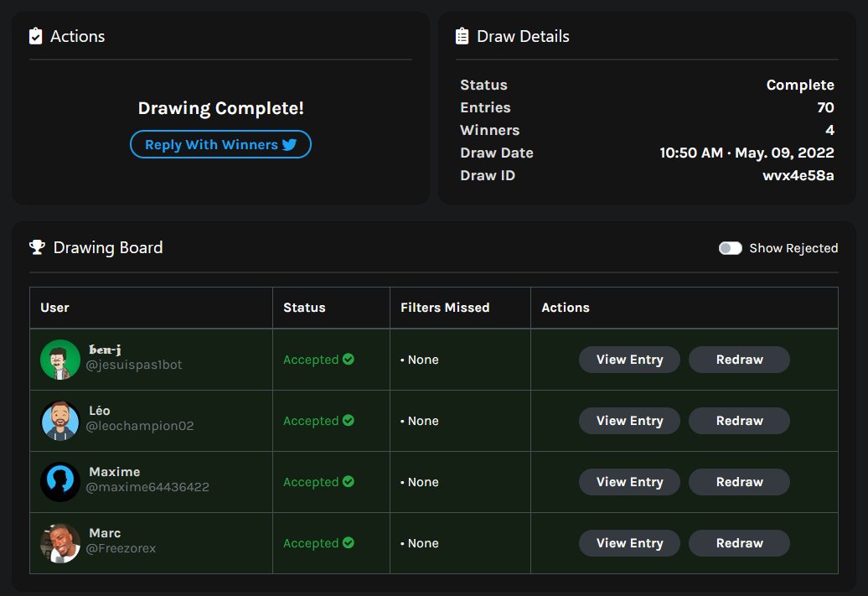
Task: Click the Winners count 4
Action: click(829, 130)
